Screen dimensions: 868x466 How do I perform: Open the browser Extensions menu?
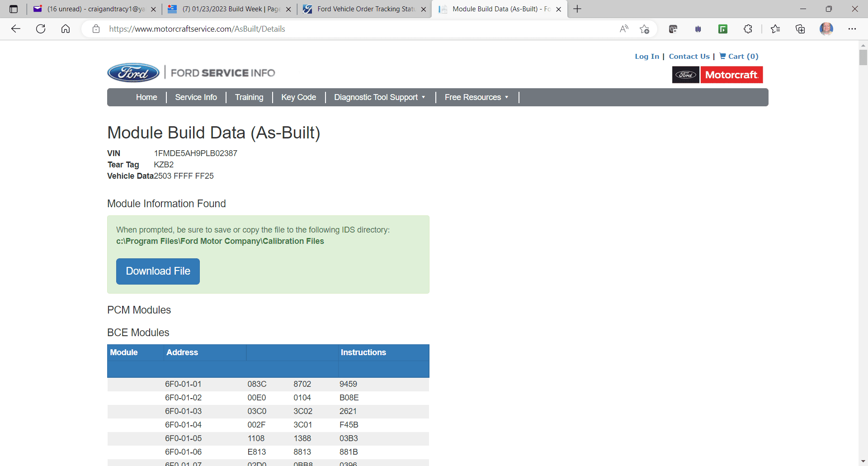tap(748, 29)
